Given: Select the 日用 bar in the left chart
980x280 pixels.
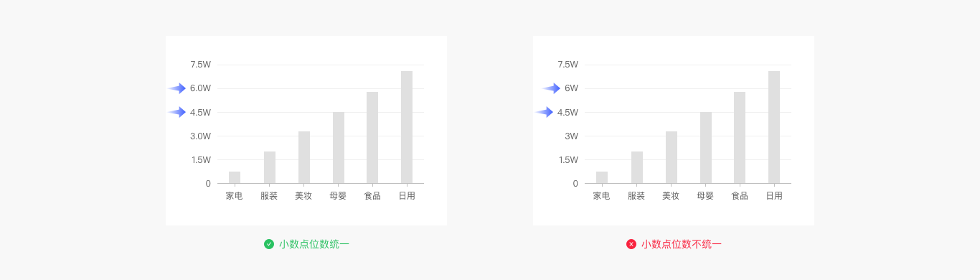Looking at the screenshot, I should click(x=407, y=127).
